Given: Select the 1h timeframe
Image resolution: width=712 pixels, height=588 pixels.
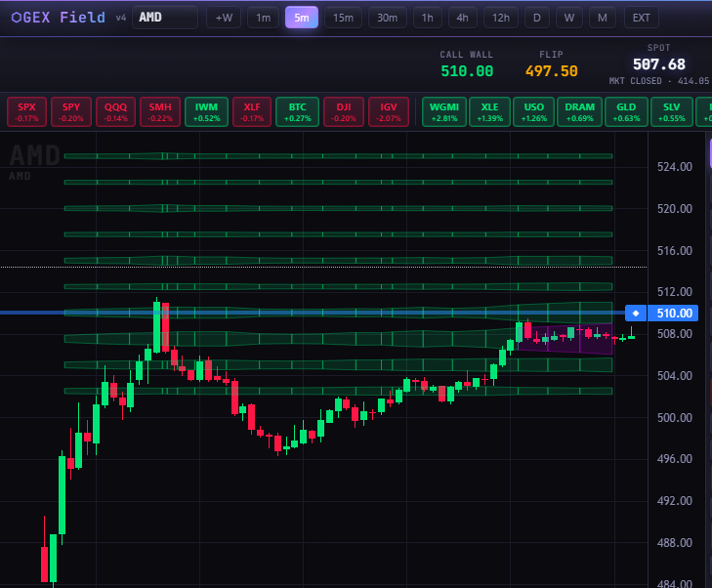Looking at the screenshot, I should pos(427,18).
